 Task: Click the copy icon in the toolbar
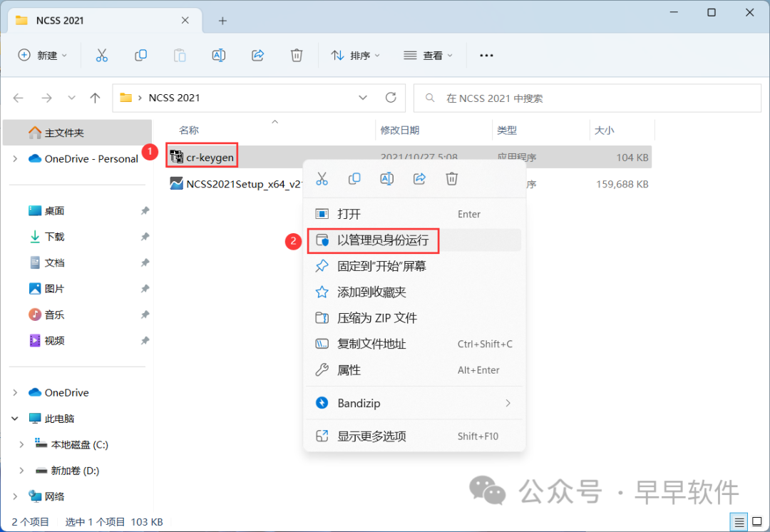coord(141,55)
